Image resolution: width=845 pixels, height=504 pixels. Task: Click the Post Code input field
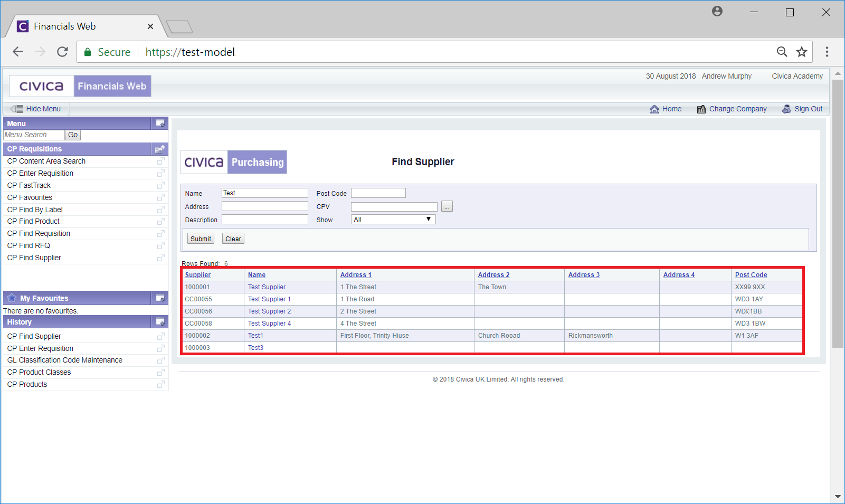[378, 193]
